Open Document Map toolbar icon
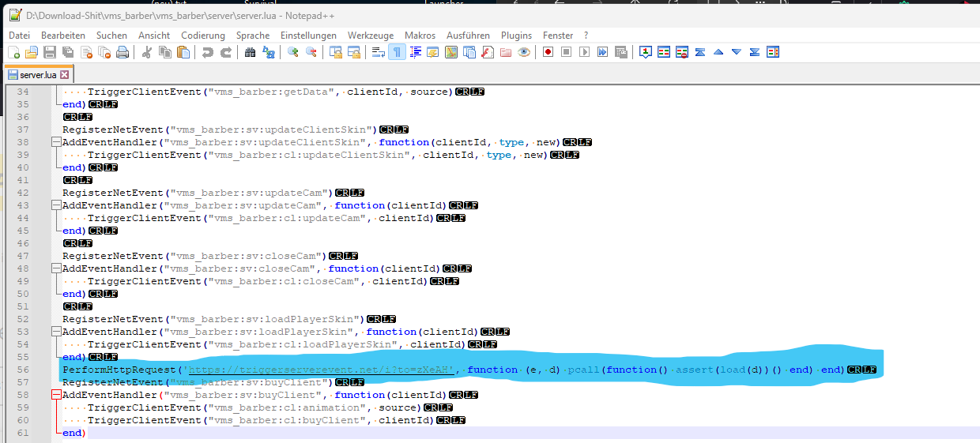 tap(451, 52)
